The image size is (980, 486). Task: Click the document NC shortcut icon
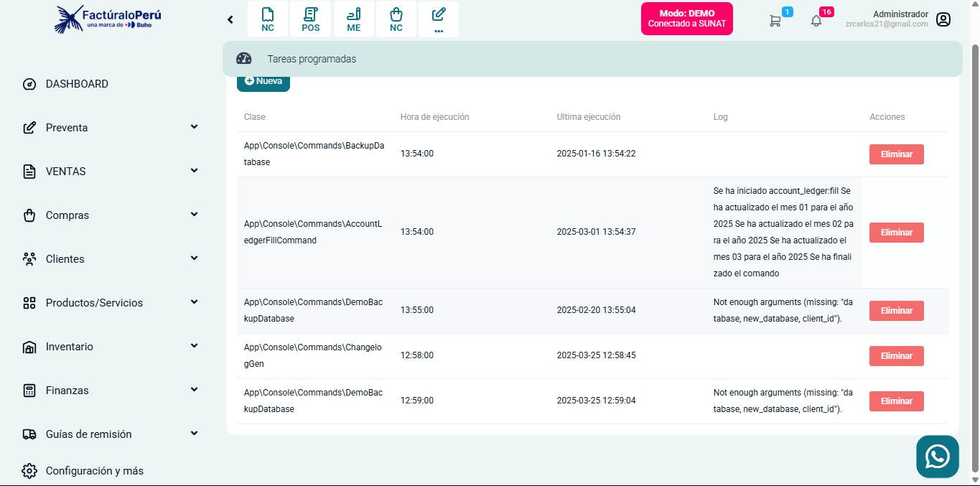point(268,19)
